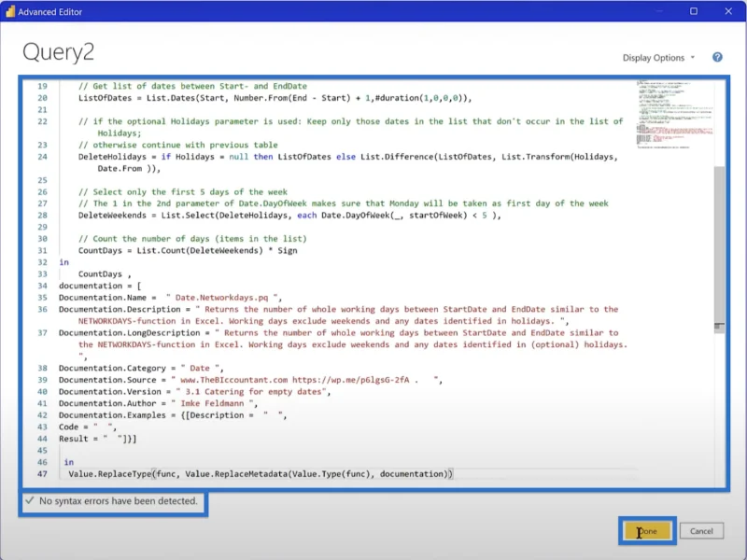Click the Query2 title

[58, 51]
